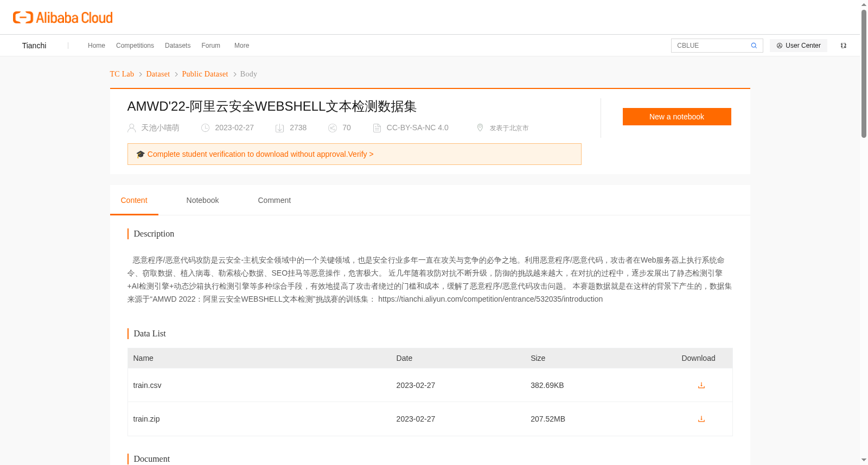Switch to the Content tab

[x=134, y=200]
